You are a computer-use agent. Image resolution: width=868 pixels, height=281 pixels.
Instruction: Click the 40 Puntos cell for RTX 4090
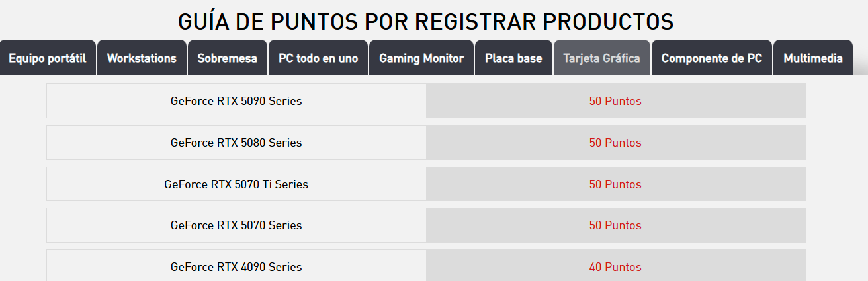point(616,266)
